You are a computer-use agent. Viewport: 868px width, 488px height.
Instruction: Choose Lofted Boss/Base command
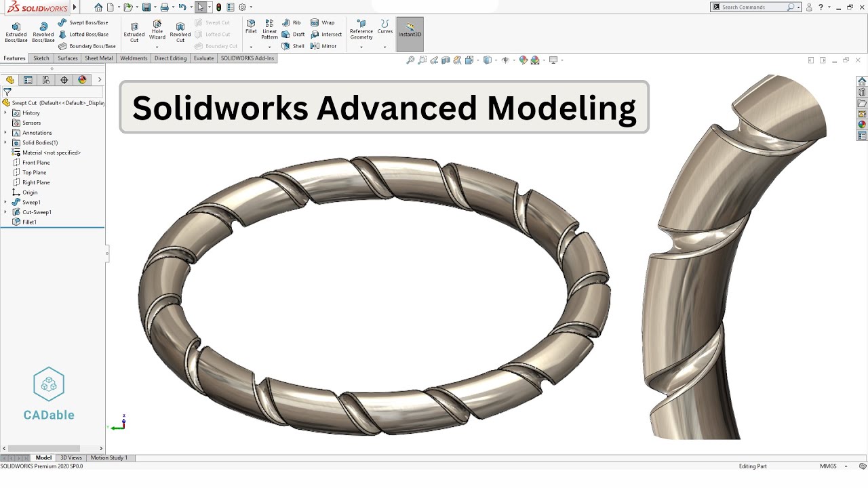click(x=83, y=34)
